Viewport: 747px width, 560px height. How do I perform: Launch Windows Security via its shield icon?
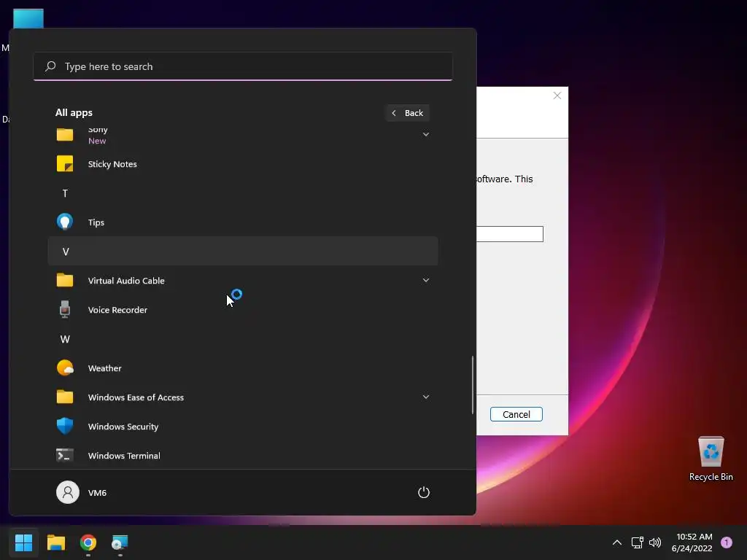click(x=65, y=426)
